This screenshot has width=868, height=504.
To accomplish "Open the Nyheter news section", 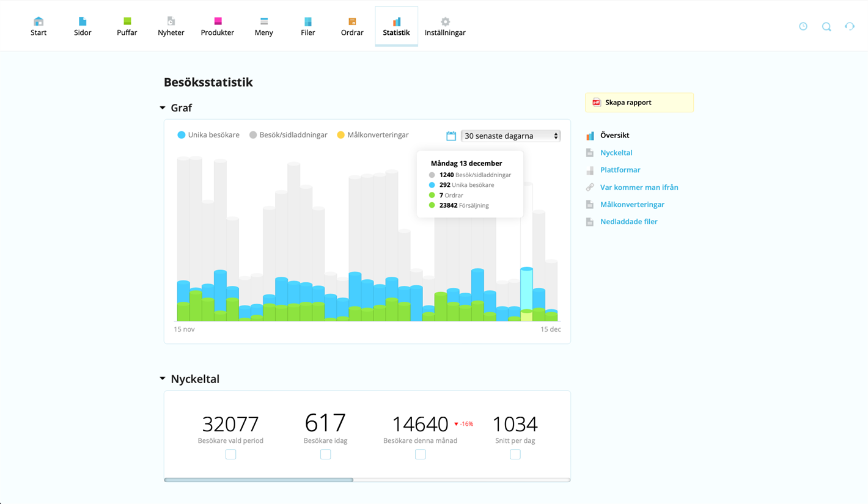I will (x=171, y=26).
